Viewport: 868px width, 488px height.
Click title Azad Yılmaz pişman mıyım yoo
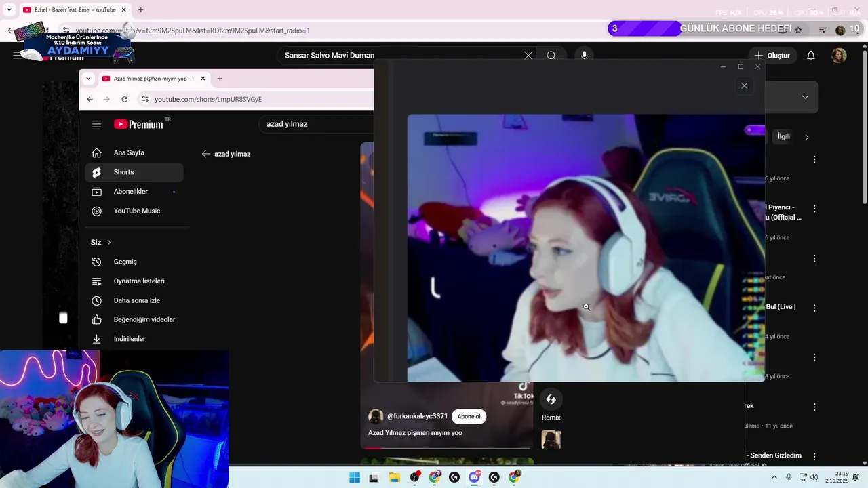point(415,432)
